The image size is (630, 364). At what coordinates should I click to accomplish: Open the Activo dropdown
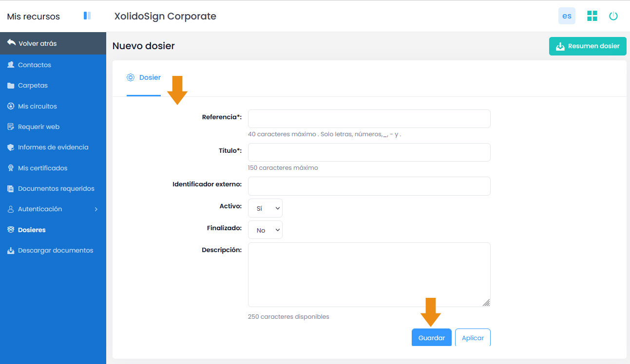tap(265, 208)
